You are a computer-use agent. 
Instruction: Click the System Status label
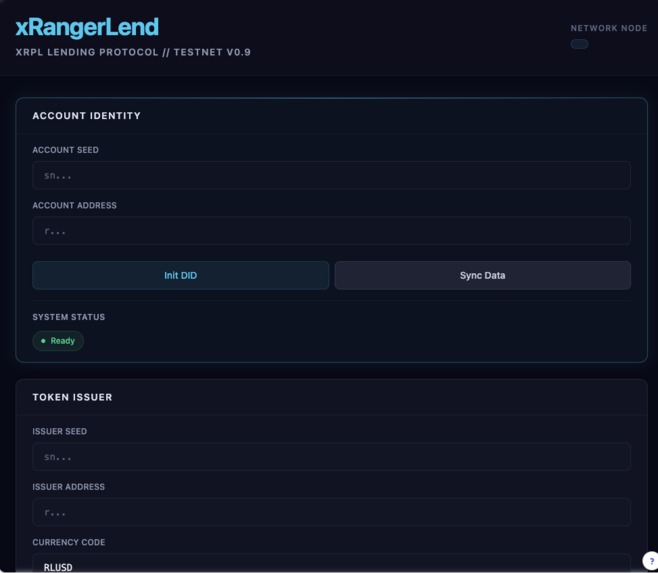point(69,317)
